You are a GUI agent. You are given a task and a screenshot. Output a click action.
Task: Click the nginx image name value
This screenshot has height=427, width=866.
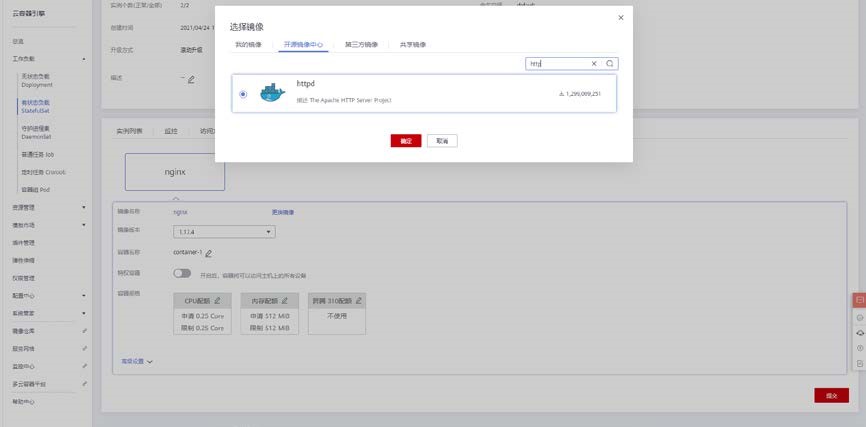181,212
